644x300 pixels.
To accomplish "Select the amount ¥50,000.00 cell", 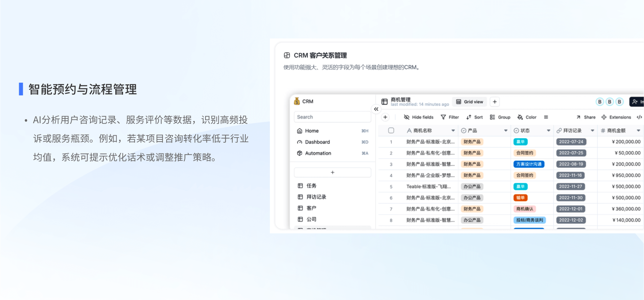I will tap(620, 153).
